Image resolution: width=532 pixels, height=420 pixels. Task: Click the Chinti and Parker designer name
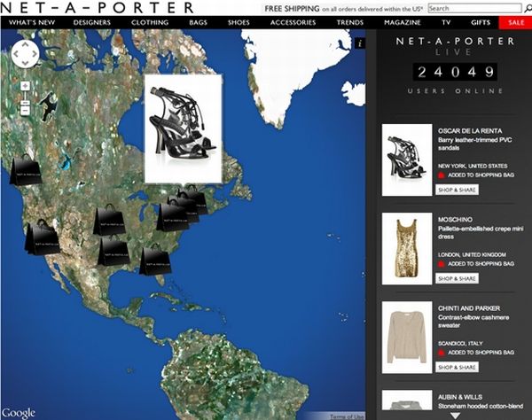pyautogui.click(x=468, y=308)
